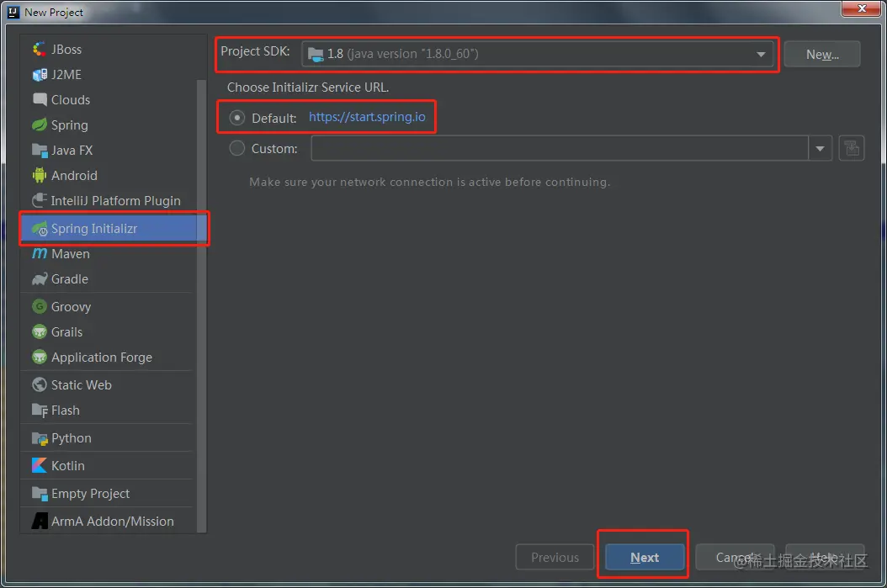Click the project type list scrollbar
Image resolution: width=887 pixels, height=588 pixels.
(201, 305)
